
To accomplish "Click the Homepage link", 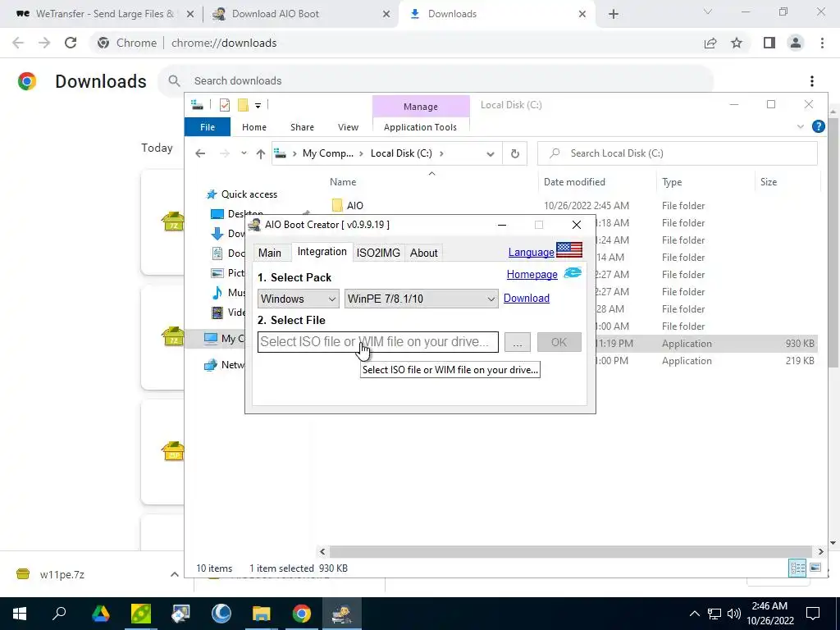I will point(532,274).
